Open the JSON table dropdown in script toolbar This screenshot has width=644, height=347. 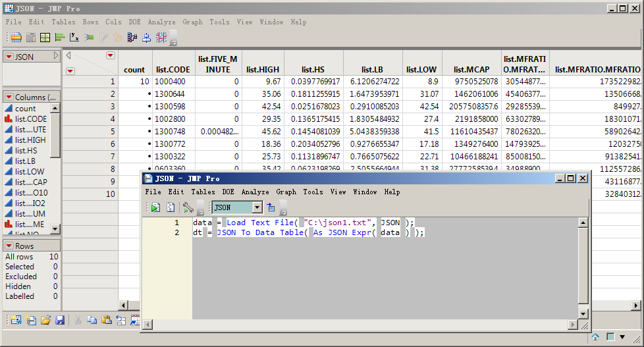tap(257, 207)
